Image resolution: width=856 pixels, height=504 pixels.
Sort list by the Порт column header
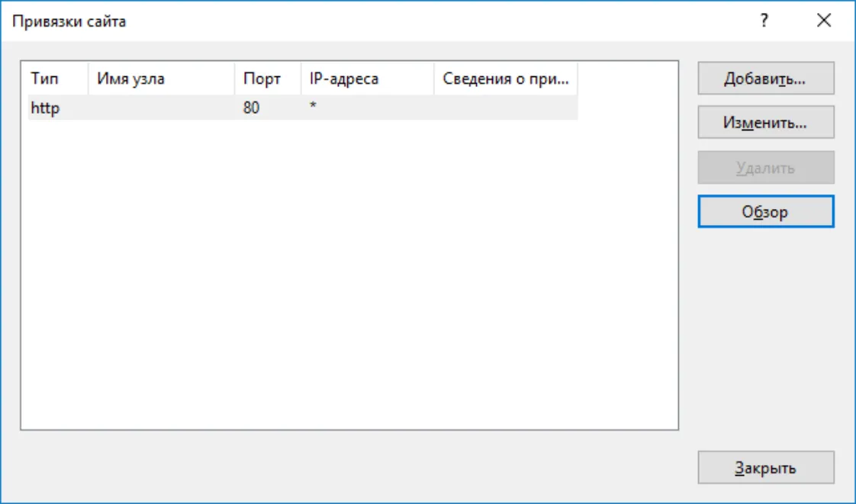point(268,79)
